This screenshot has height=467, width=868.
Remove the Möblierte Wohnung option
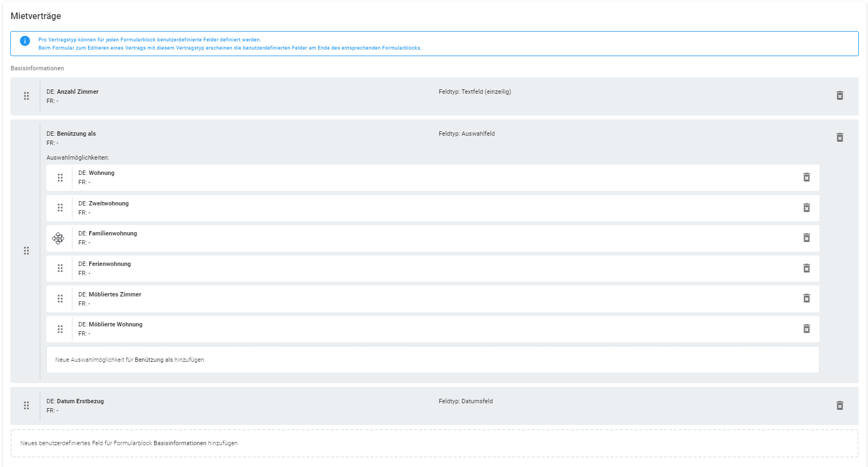(x=806, y=329)
